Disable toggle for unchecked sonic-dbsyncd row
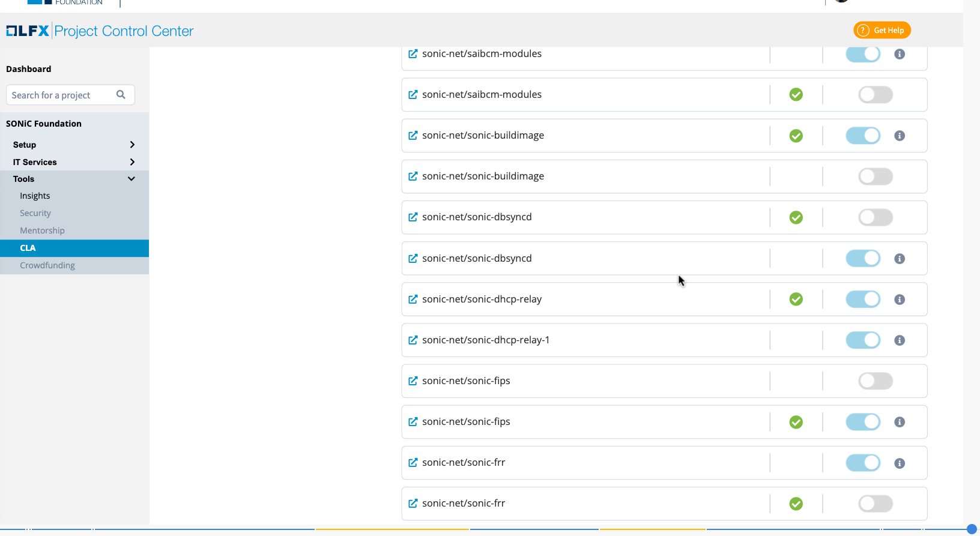 point(864,259)
